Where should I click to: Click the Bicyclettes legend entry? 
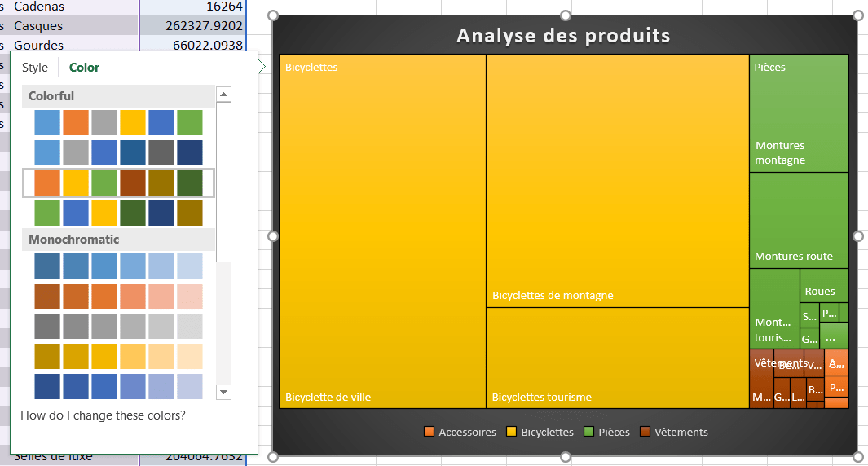pyautogui.click(x=540, y=432)
